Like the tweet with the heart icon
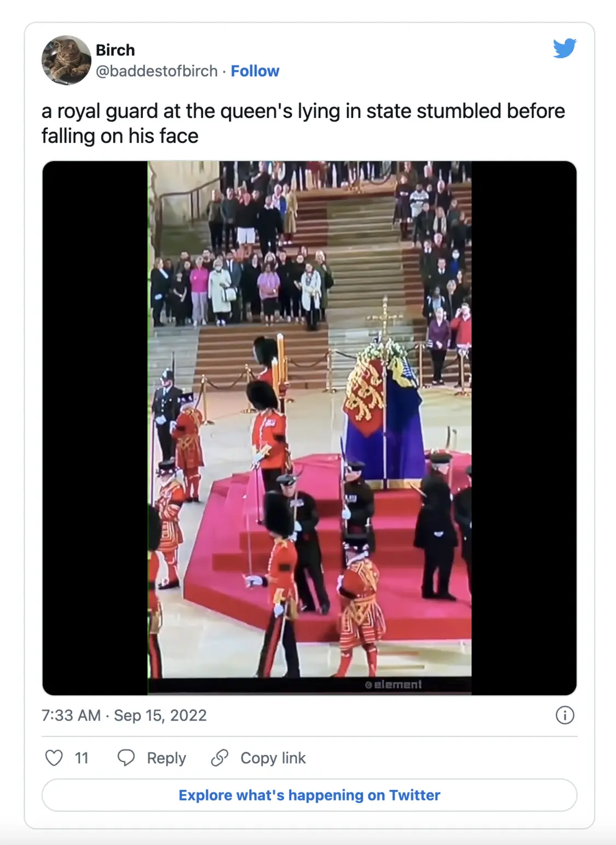Viewport: 616px width, 845px height. (54, 758)
